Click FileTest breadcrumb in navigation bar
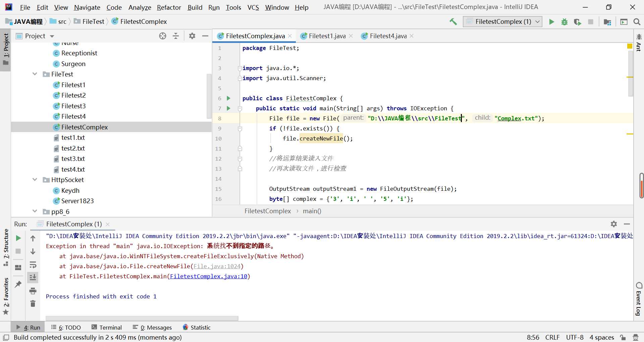The image size is (644, 342). pos(89,21)
